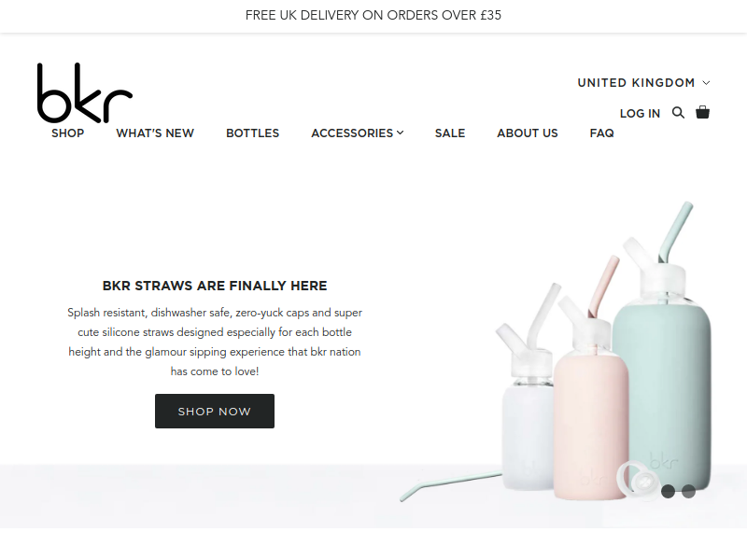The height and width of the screenshot is (560, 747).
Task: Select the second carousel slide dot
Action: [x=688, y=492]
